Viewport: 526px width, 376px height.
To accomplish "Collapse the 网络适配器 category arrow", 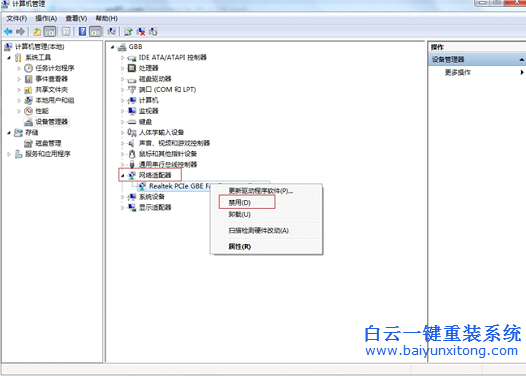I will pos(122,175).
